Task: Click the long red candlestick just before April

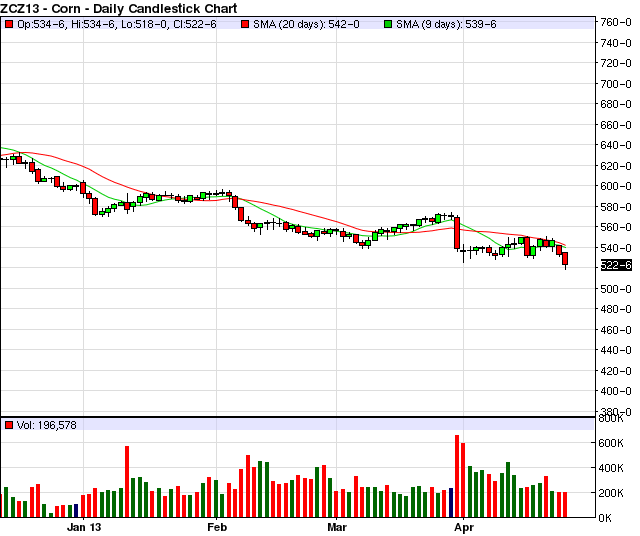Action: point(457,233)
